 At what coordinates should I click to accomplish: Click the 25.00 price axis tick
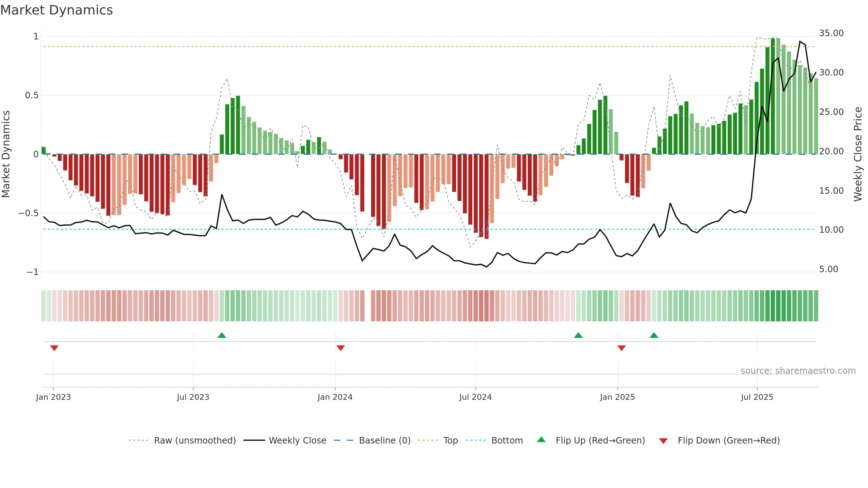[x=831, y=112]
